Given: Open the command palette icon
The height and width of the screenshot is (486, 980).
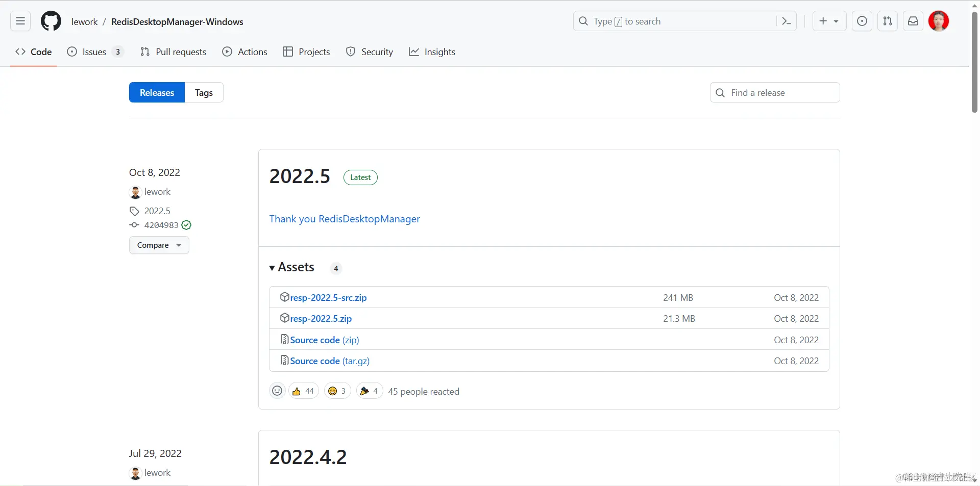Looking at the screenshot, I should tap(786, 21).
